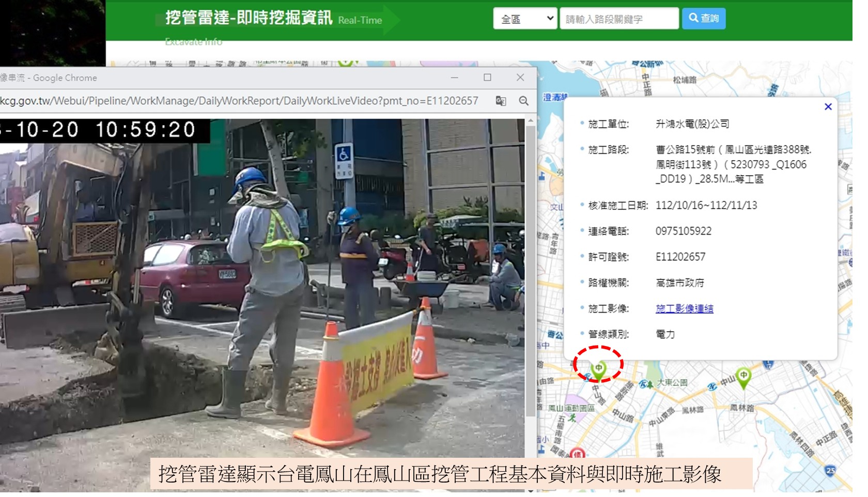Viewport: 868px width, 497px height.
Task: Click the route 25 shield on map
Action: tap(830, 471)
